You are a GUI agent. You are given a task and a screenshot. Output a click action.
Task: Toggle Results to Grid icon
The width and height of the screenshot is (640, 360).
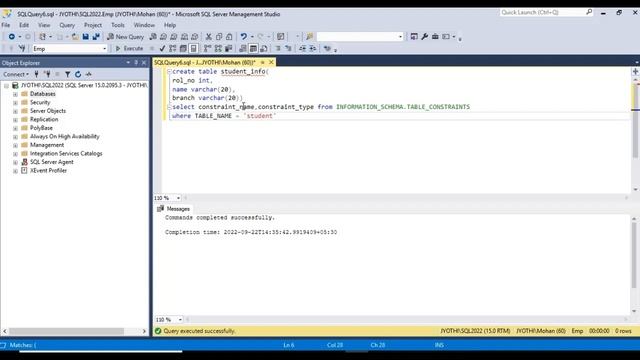[x=253, y=49]
